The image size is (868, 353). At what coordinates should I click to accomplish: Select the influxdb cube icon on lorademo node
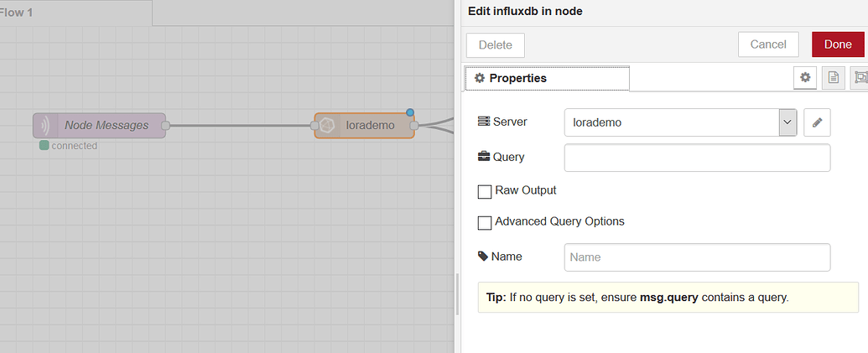[x=327, y=126]
